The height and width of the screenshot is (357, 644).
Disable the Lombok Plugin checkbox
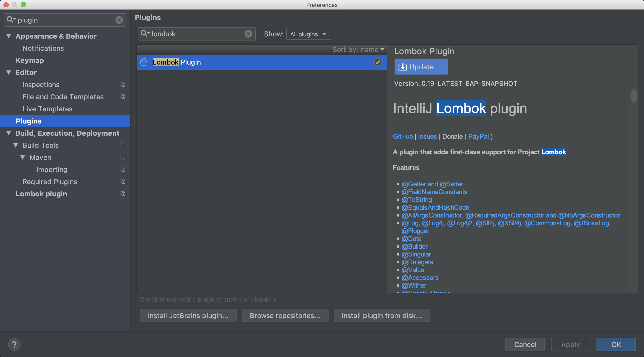click(378, 62)
